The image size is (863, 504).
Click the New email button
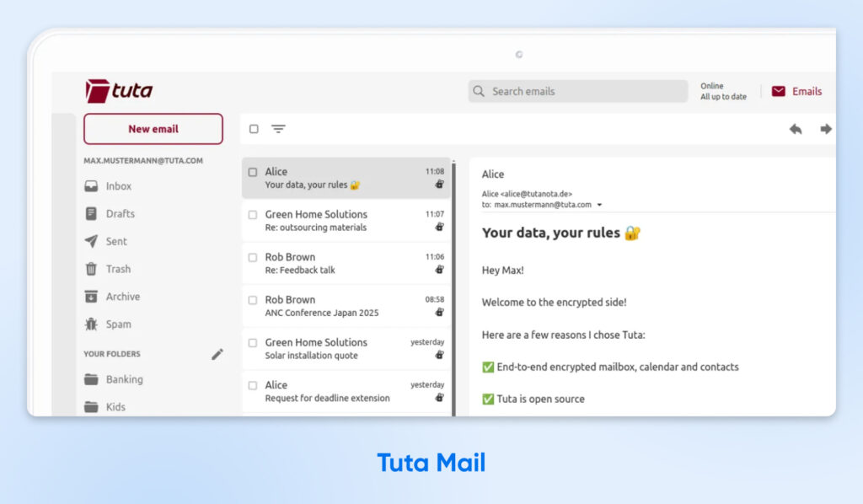153,128
